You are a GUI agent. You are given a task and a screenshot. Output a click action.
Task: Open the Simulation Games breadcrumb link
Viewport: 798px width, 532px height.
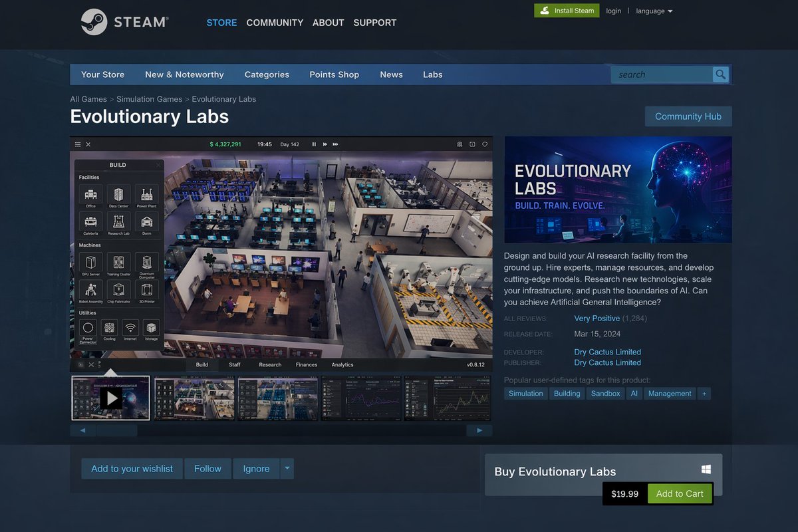coord(149,99)
